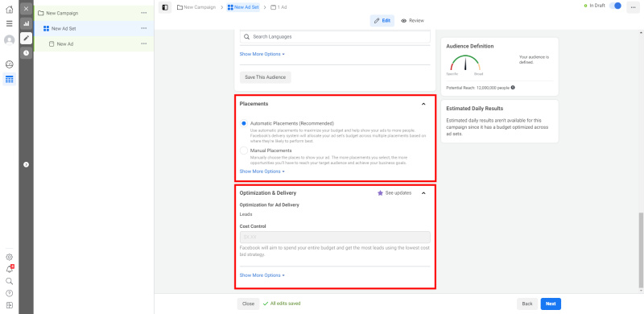Click the Close button
This screenshot has width=644, height=314.
click(248, 304)
